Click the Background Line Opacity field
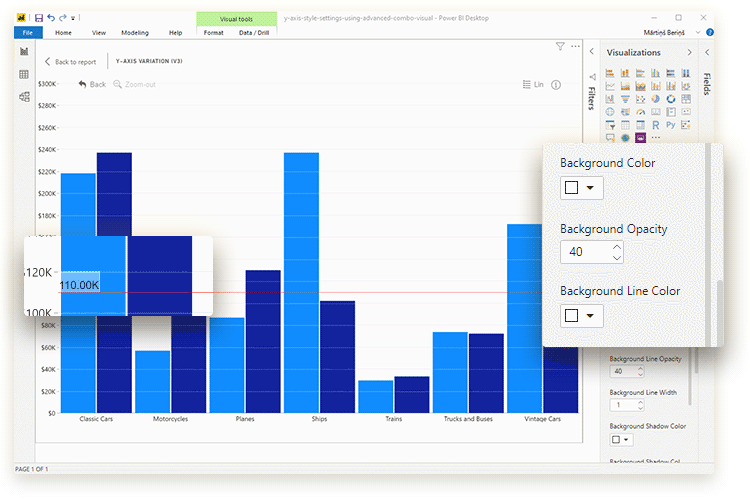This screenshot has height=500, width=750. pyautogui.click(x=627, y=371)
